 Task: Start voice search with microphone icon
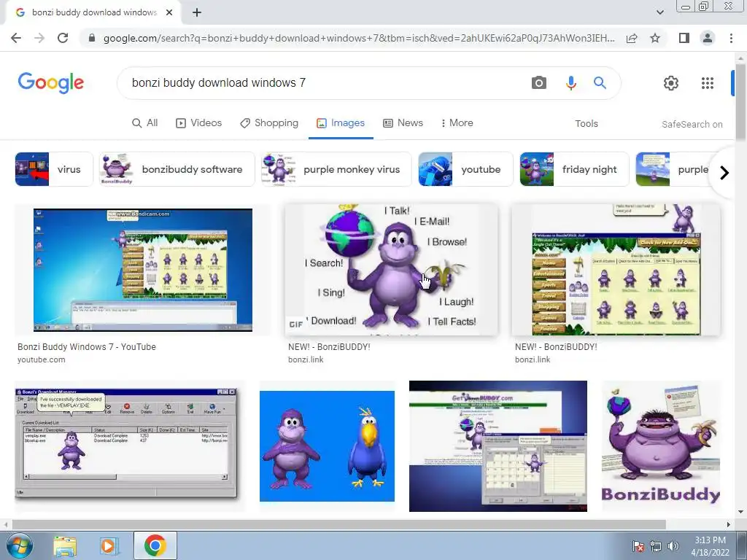coord(570,83)
